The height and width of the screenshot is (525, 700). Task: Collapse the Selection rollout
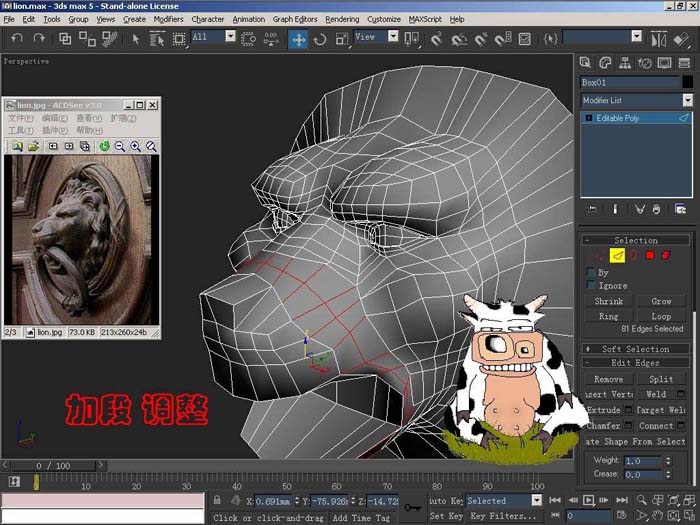(x=635, y=240)
